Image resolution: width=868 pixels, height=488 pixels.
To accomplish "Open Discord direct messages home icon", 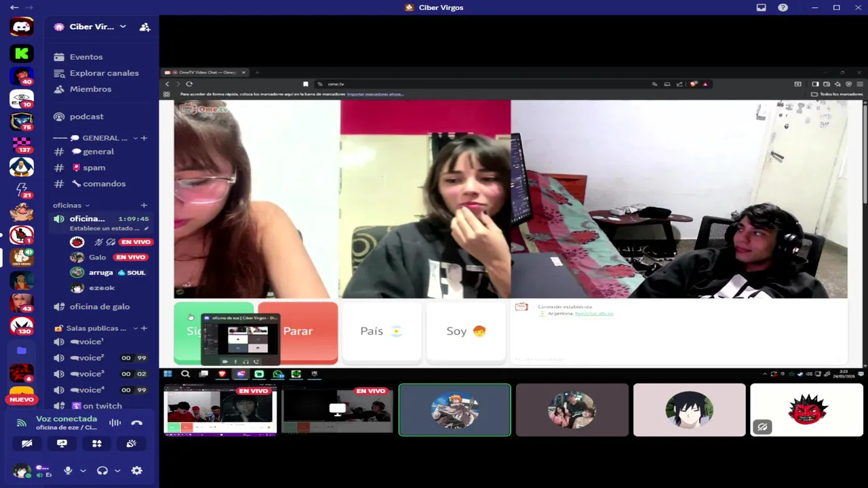I will (x=22, y=27).
